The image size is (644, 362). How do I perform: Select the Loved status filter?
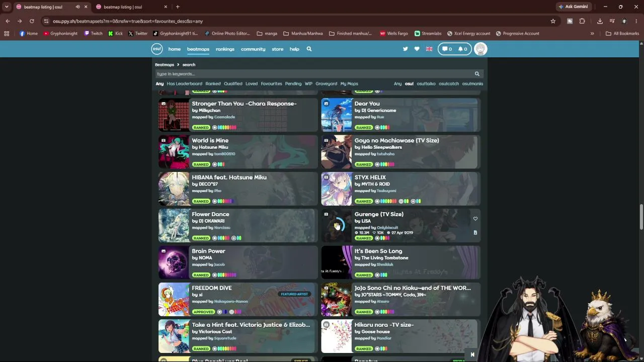click(x=252, y=83)
